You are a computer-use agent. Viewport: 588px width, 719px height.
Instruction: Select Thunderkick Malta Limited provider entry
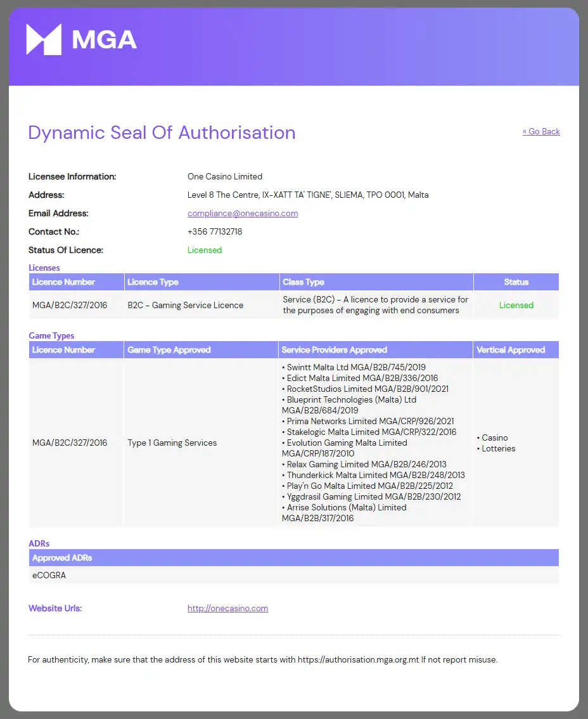coord(373,475)
